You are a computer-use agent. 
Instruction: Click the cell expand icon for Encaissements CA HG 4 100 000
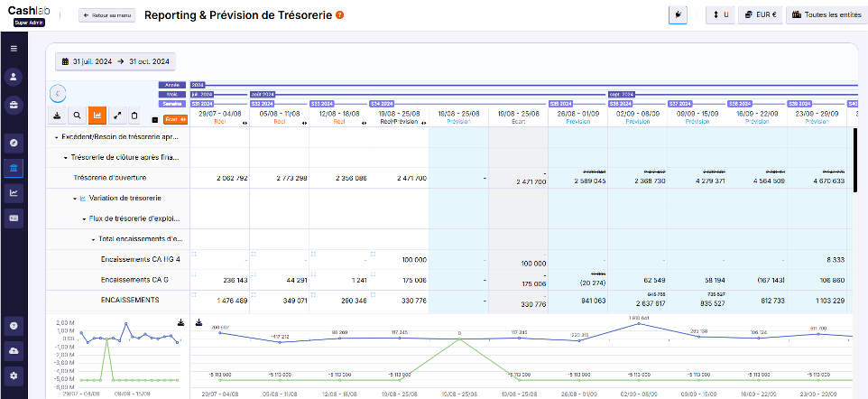[374, 254]
